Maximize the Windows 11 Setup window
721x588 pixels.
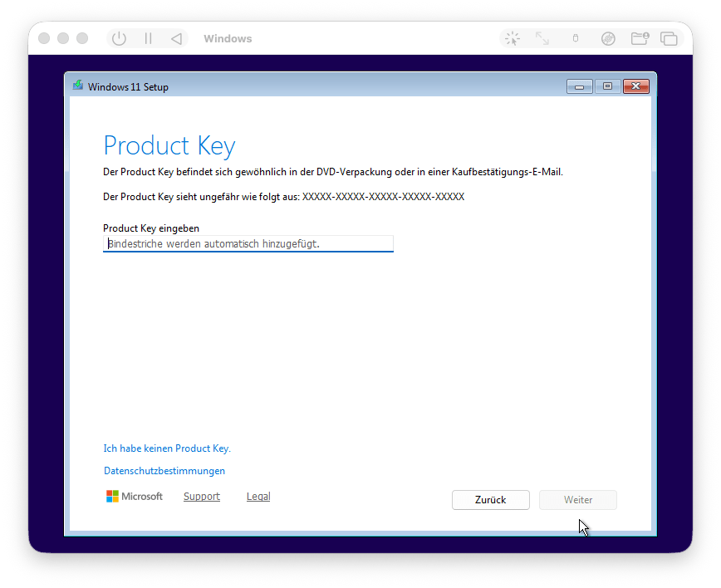click(x=607, y=86)
